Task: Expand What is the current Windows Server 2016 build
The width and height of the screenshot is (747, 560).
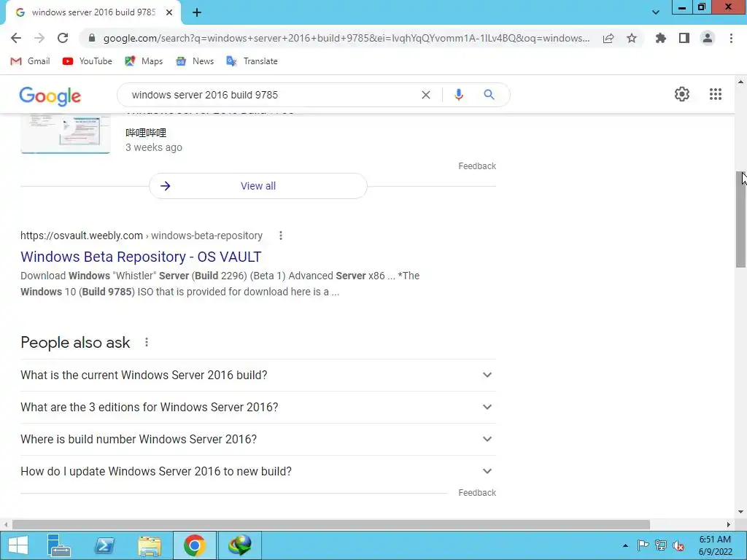Action: coord(258,376)
